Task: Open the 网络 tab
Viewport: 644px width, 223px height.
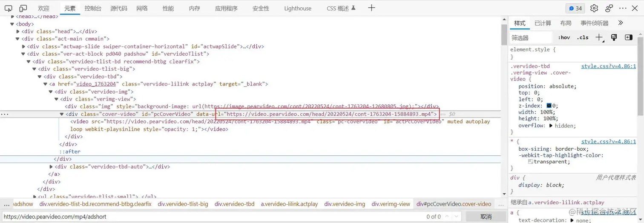Action: click(x=142, y=8)
